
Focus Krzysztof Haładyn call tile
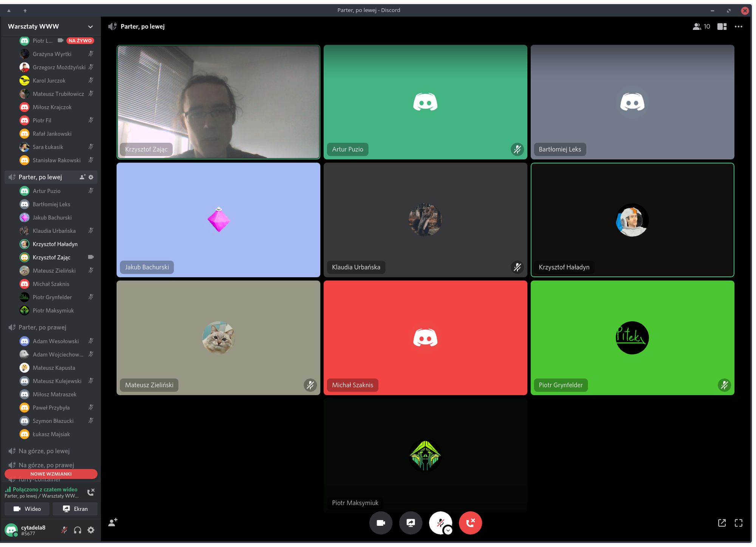click(x=632, y=220)
